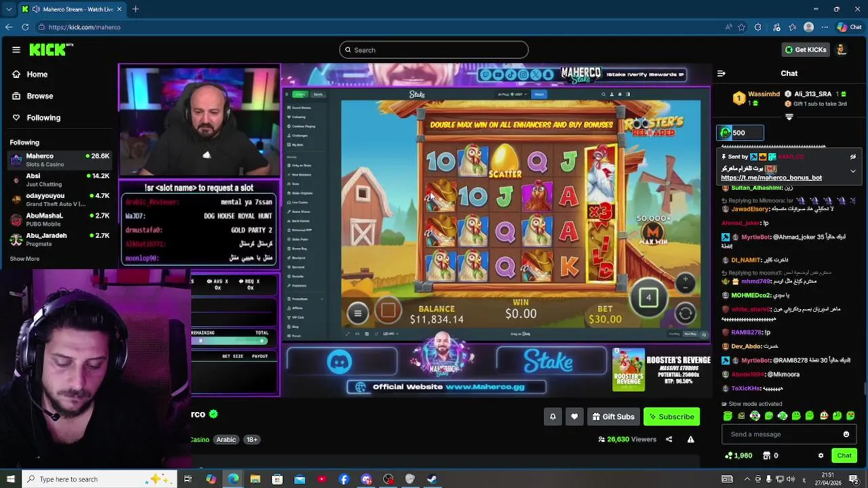Click the Kick search box

tap(434, 50)
